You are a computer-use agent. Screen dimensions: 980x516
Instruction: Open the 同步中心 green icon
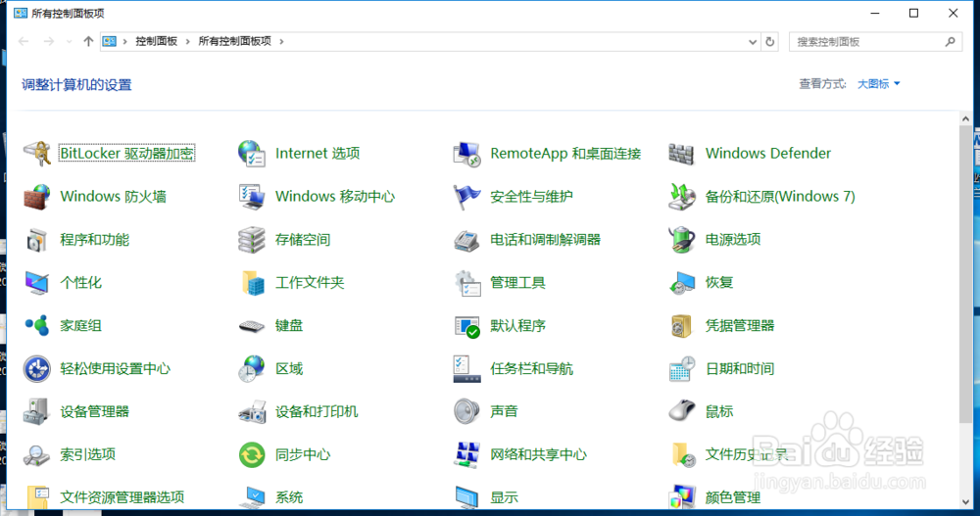pos(252,455)
